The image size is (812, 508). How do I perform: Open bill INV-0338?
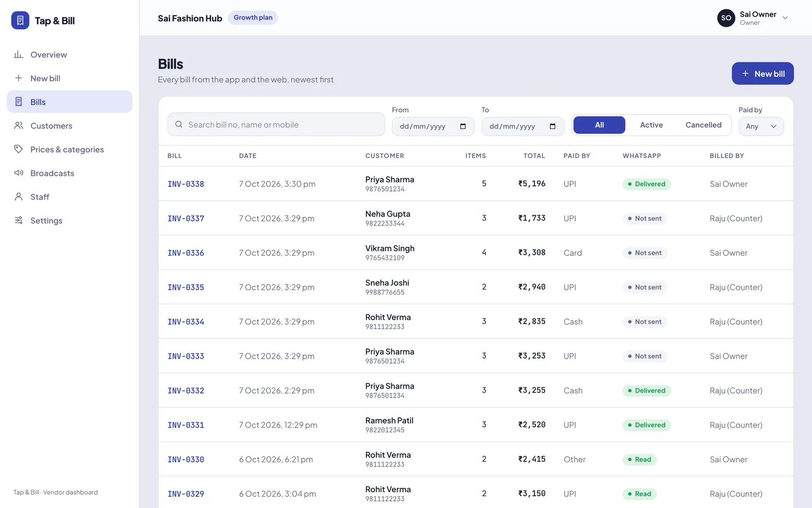(186, 184)
